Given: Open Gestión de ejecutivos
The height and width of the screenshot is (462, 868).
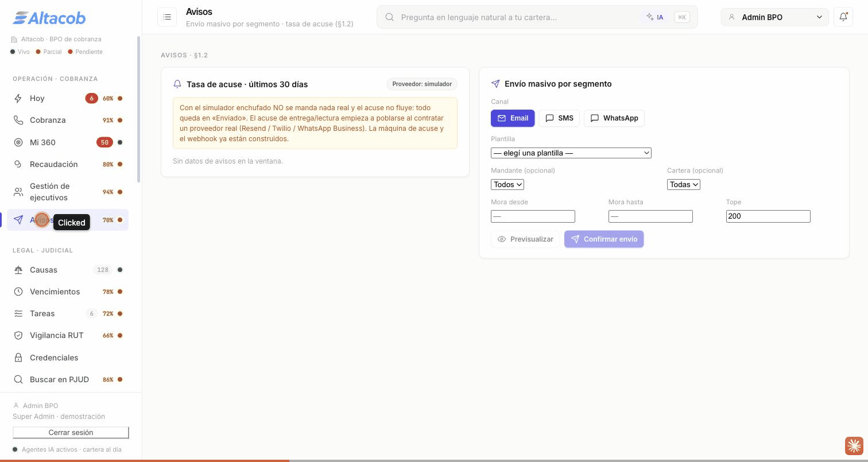Looking at the screenshot, I should coord(68,192).
